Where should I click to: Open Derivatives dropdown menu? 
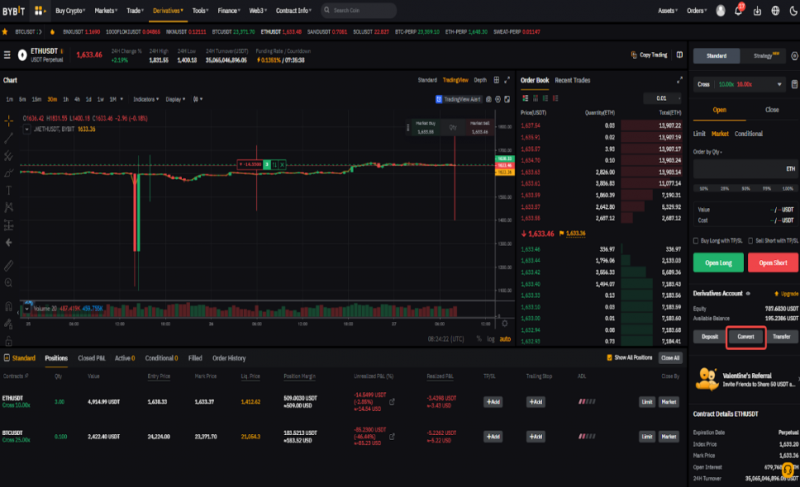[168, 10]
